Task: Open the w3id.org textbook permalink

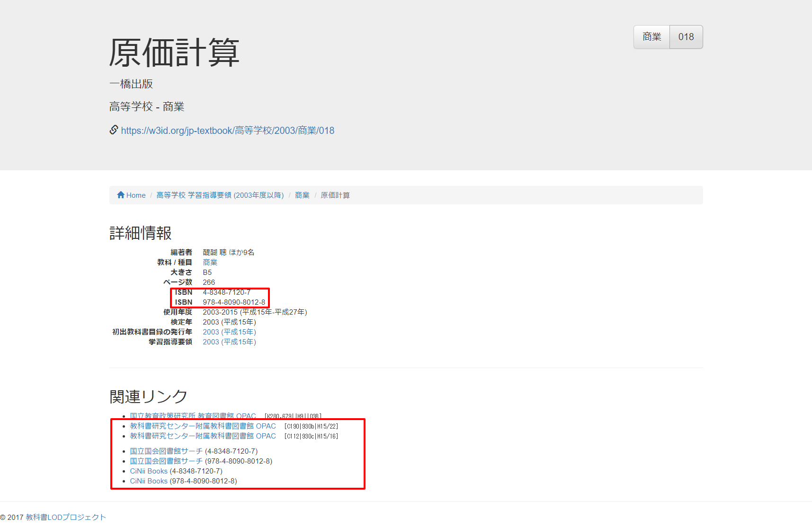Action: pos(227,130)
